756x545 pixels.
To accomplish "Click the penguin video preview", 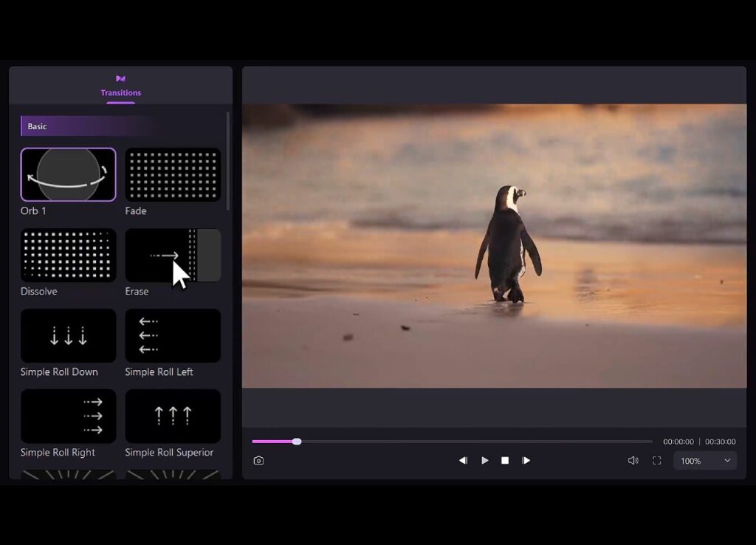I will 494,246.
